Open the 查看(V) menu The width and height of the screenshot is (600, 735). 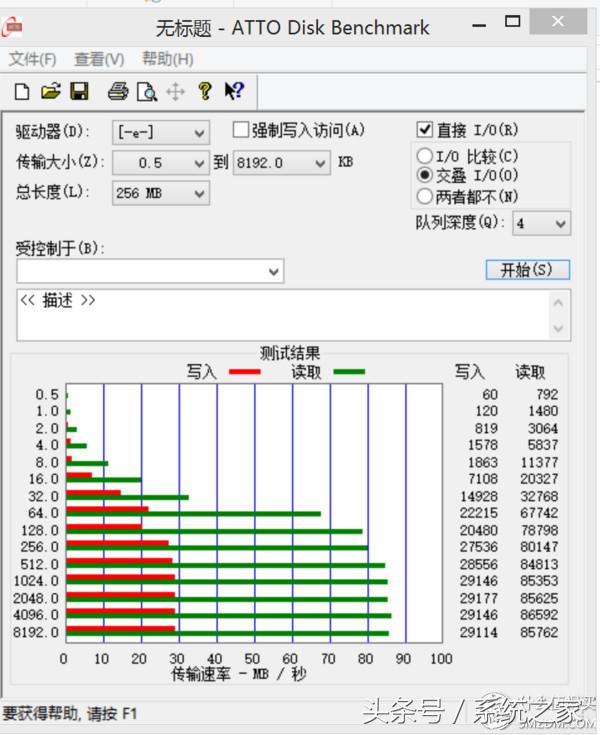[x=99, y=59]
